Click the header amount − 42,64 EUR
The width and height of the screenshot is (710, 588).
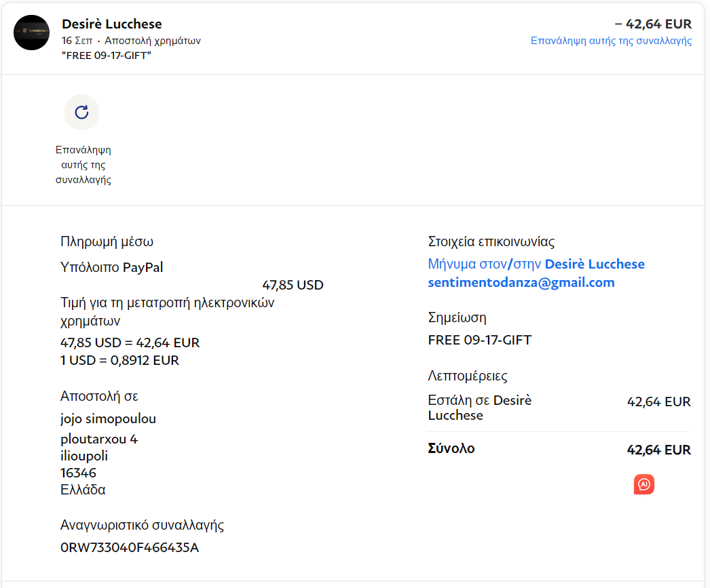click(653, 24)
